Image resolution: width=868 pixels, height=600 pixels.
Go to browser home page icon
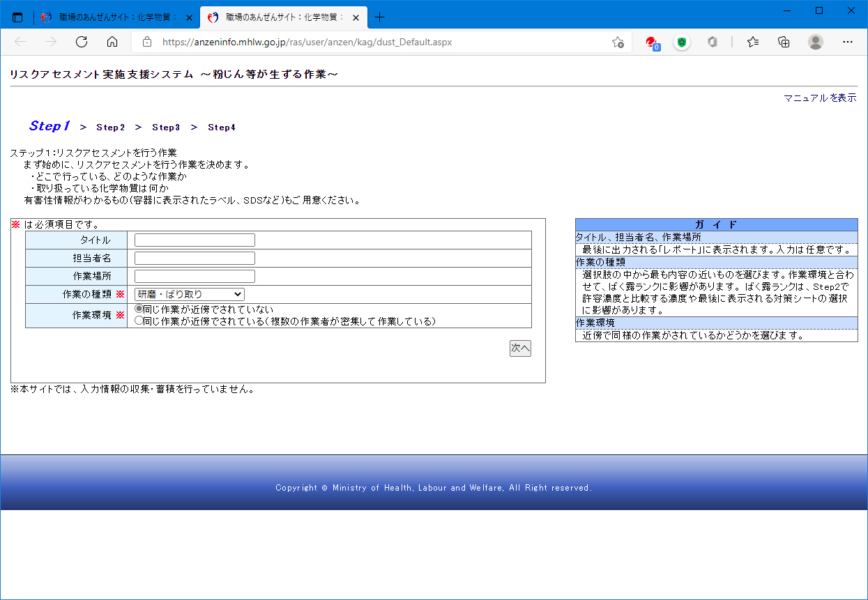click(x=112, y=42)
